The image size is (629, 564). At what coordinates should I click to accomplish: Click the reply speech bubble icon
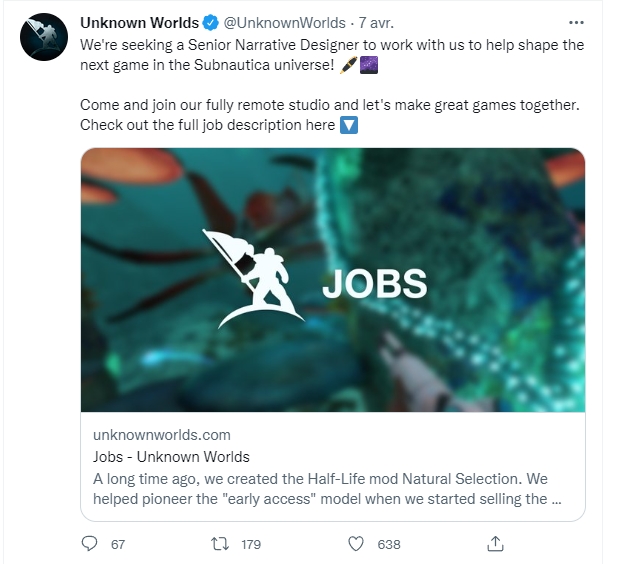(89, 544)
